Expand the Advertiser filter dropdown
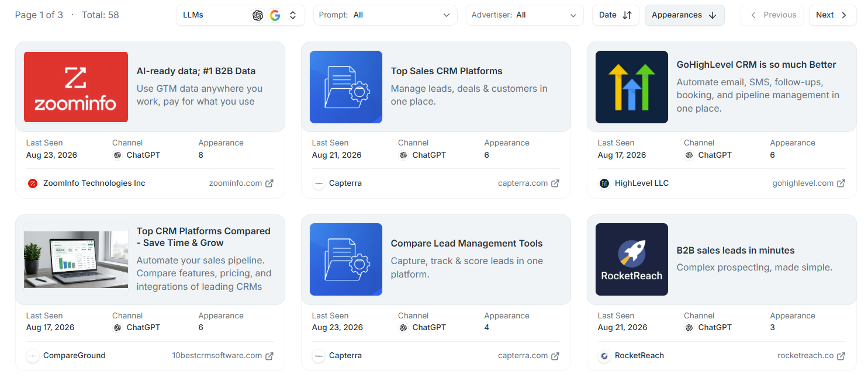This screenshot has width=868, height=378. click(524, 15)
